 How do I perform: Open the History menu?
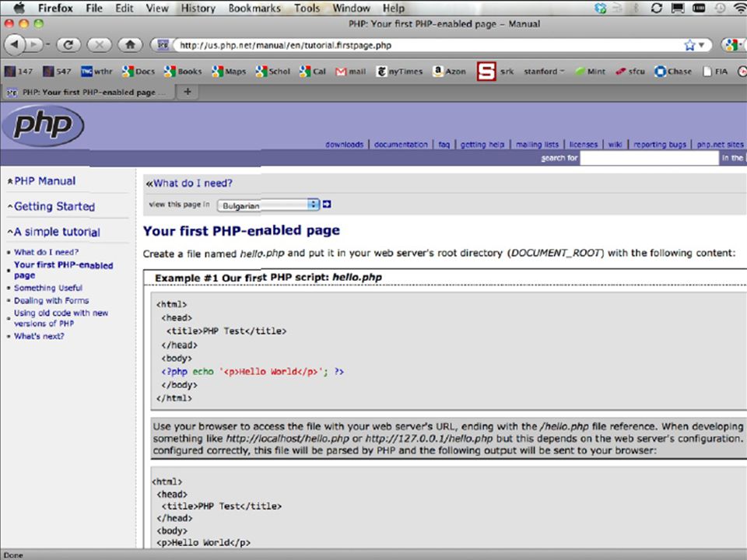[x=198, y=8]
